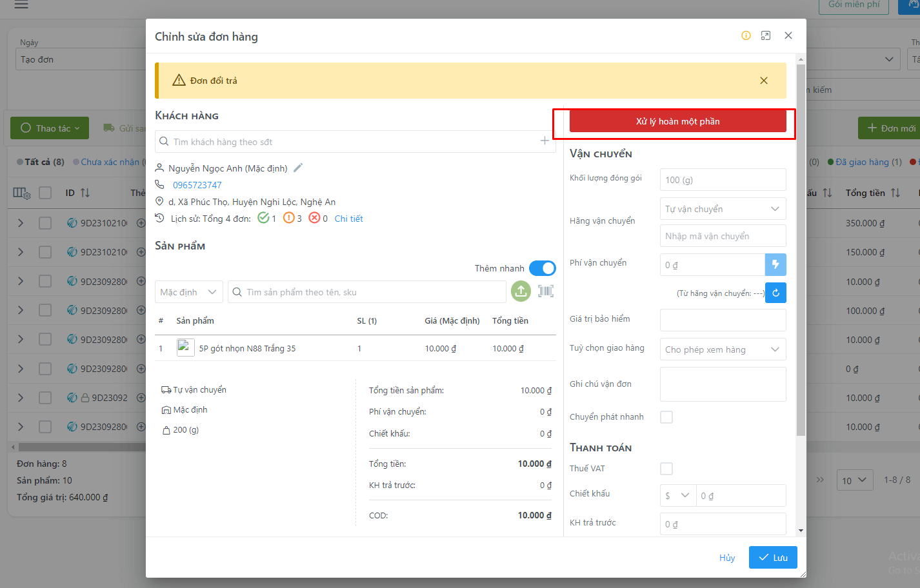
Task: Check the select-all checkbox in table header
Action: (45, 193)
